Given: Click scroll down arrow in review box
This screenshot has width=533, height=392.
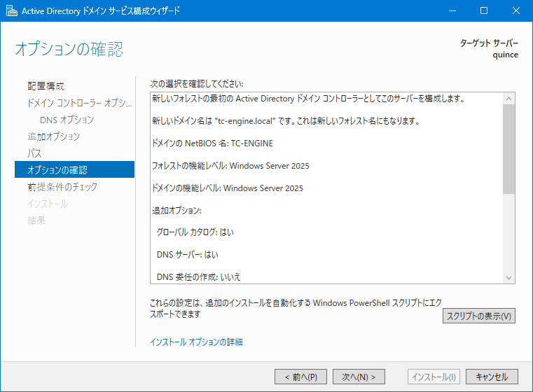Looking at the screenshot, I should click(509, 277).
